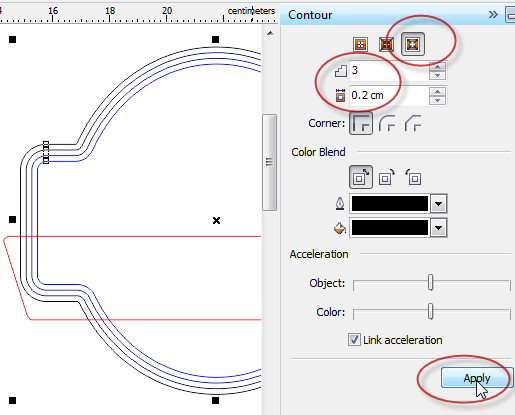Click the fill bucket color icon

point(340,228)
